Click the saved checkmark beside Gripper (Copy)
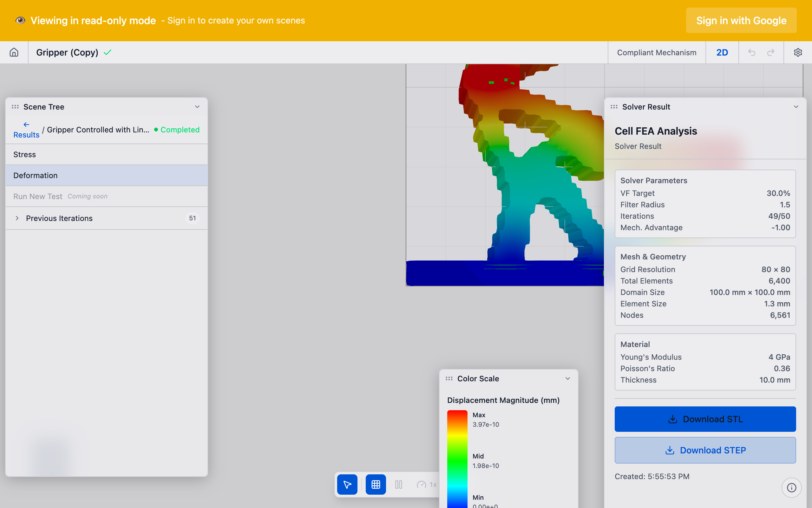This screenshot has height=508, width=812. tap(108, 52)
